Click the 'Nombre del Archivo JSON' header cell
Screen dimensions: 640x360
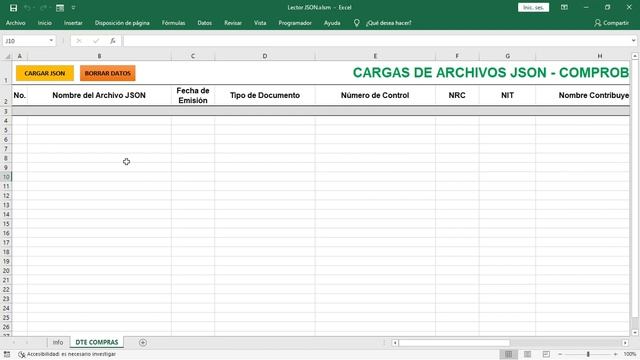pos(99,95)
